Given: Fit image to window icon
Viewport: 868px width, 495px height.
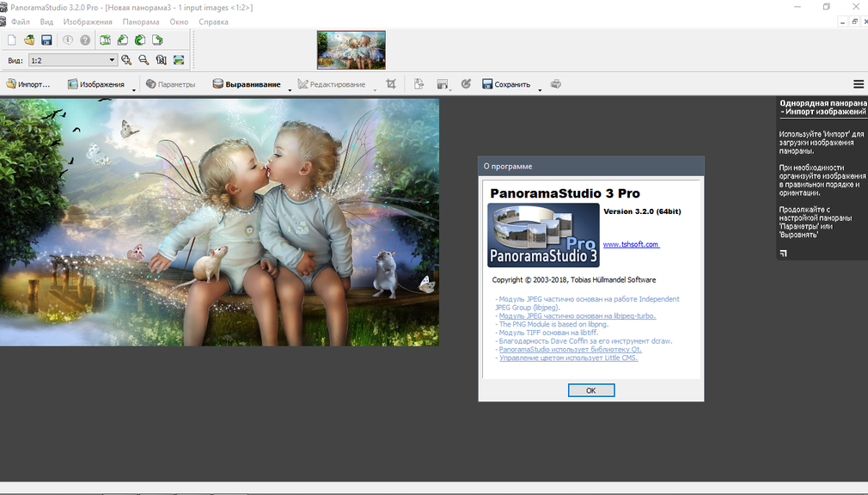Looking at the screenshot, I should [x=178, y=60].
